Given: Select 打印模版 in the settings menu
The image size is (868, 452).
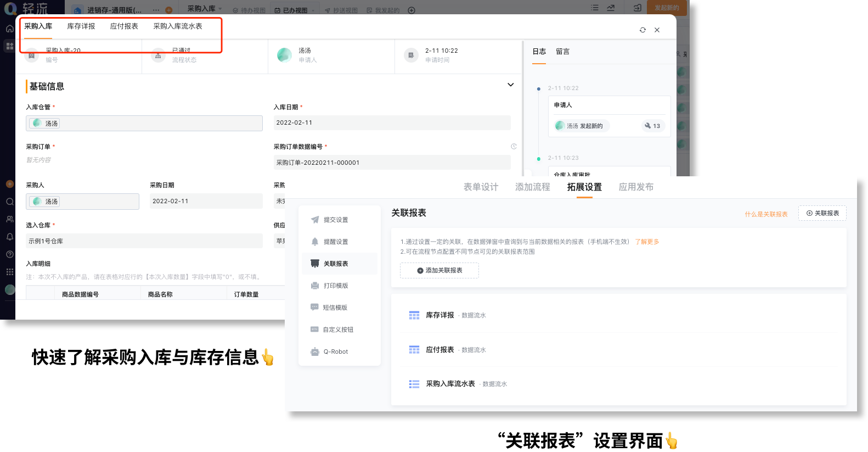Looking at the screenshot, I should [x=335, y=286].
